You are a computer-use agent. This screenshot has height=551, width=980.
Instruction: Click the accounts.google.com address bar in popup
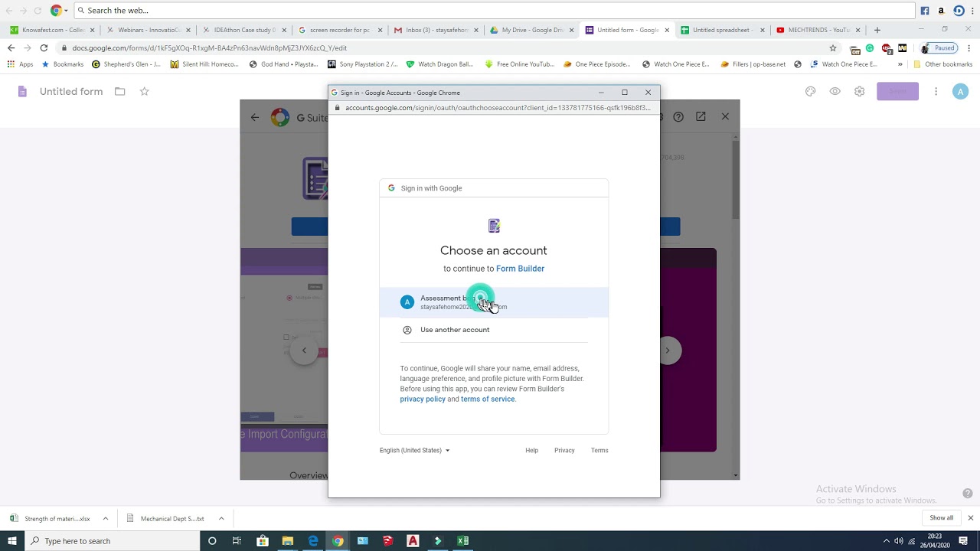click(x=497, y=108)
